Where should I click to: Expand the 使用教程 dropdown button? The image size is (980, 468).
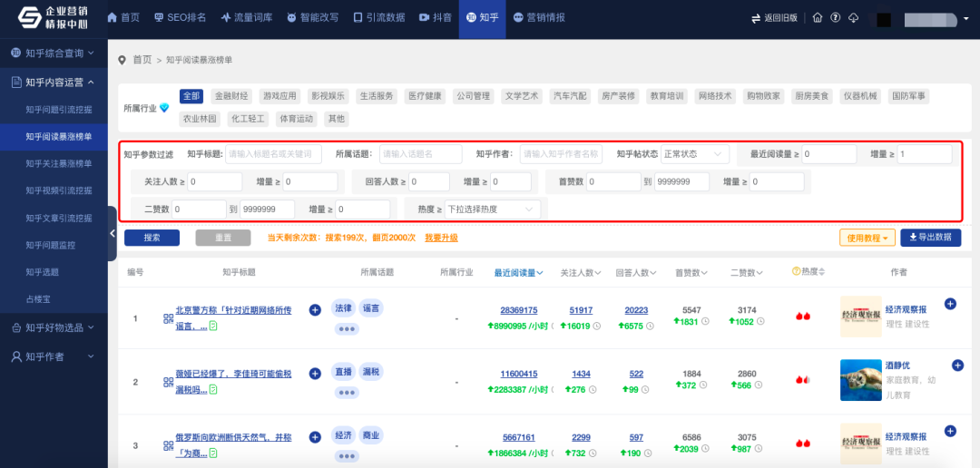(867, 238)
